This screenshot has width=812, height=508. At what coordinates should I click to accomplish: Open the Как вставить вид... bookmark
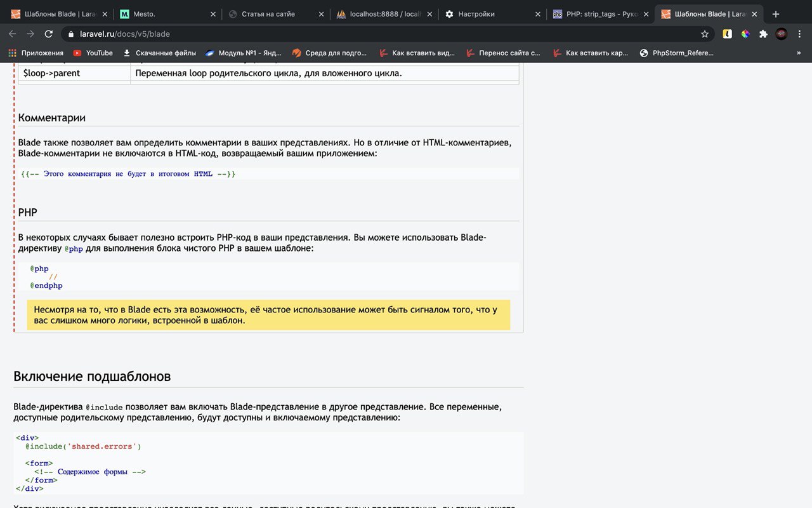point(417,53)
